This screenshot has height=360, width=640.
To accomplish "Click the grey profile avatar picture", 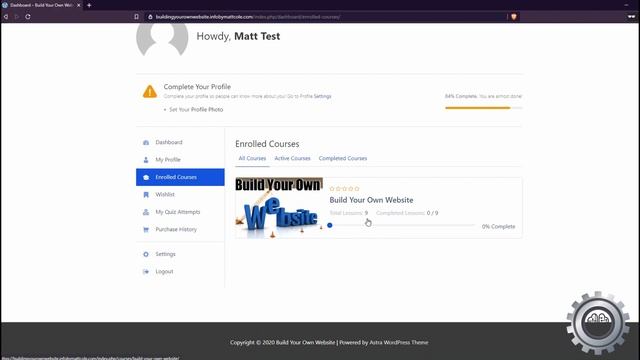I will click(x=162, y=39).
